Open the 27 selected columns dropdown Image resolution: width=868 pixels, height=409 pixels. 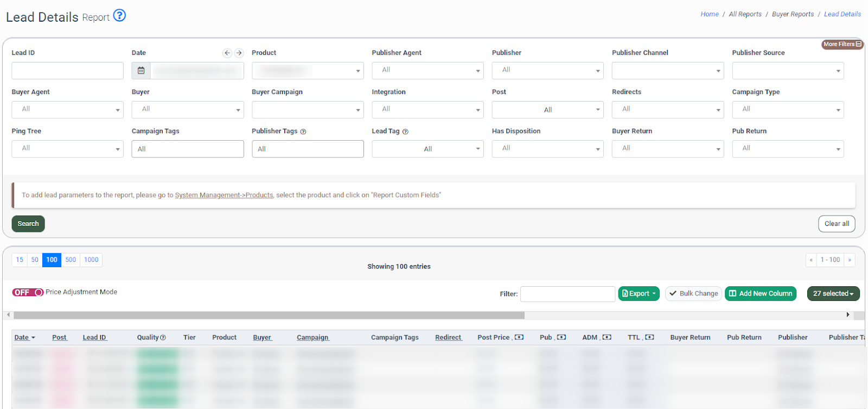833,294
